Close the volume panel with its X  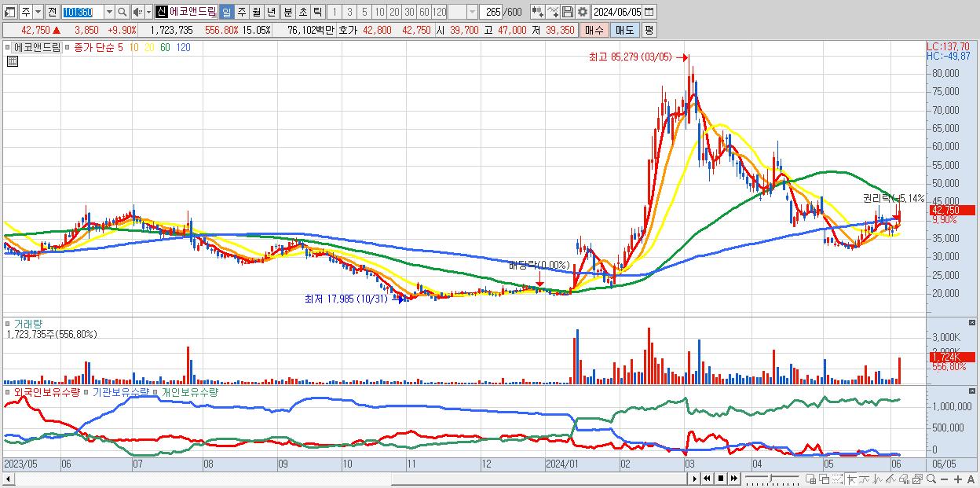[x=973, y=323]
